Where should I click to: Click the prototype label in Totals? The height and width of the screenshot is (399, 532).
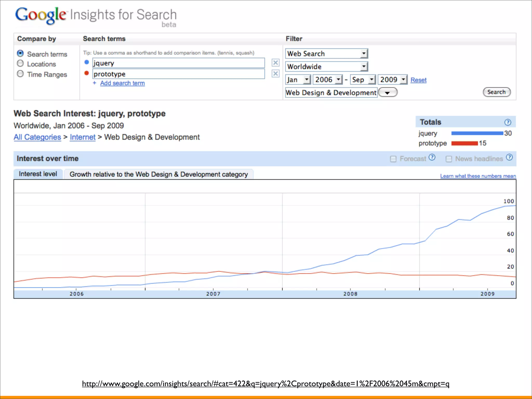pos(433,143)
